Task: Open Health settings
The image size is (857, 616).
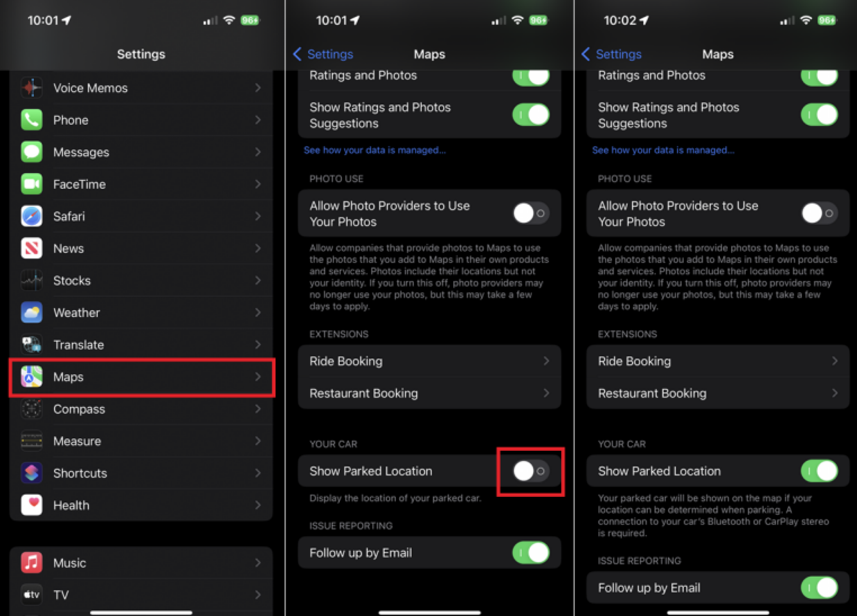Action: pyautogui.click(x=140, y=504)
